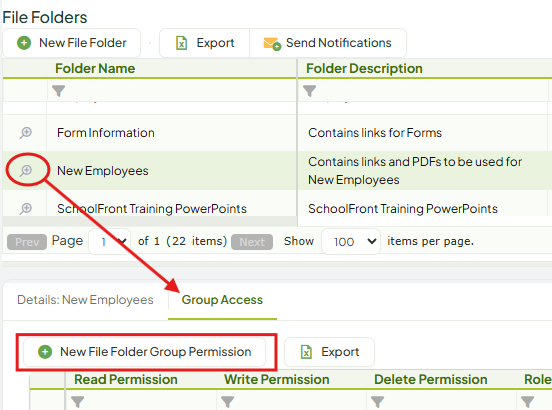Click the description 'Contains links for Forms'

tap(375, 133)
